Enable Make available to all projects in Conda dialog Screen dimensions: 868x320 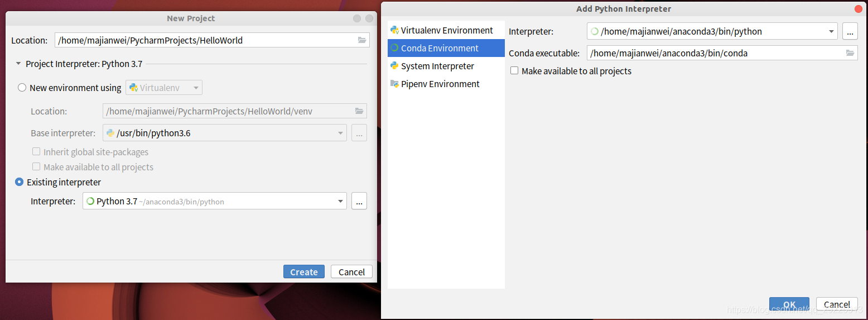(514, 71)
